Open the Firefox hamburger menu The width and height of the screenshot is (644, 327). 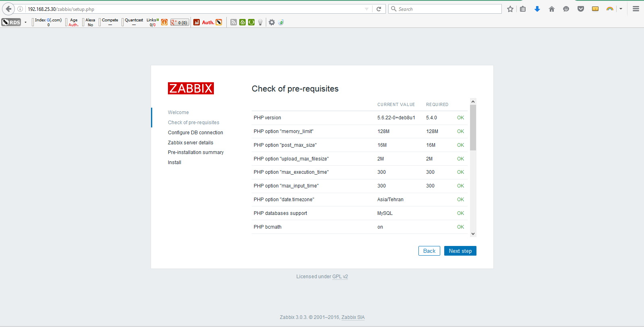click(636, 9)
